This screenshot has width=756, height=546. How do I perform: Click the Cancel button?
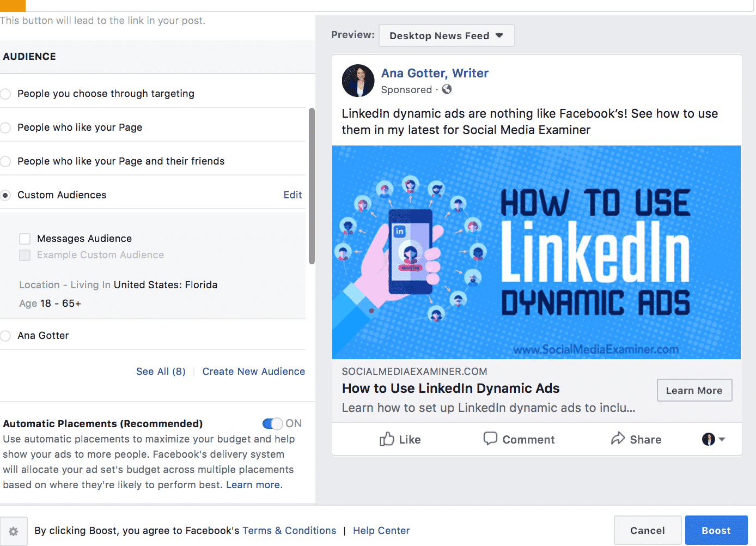648,530
